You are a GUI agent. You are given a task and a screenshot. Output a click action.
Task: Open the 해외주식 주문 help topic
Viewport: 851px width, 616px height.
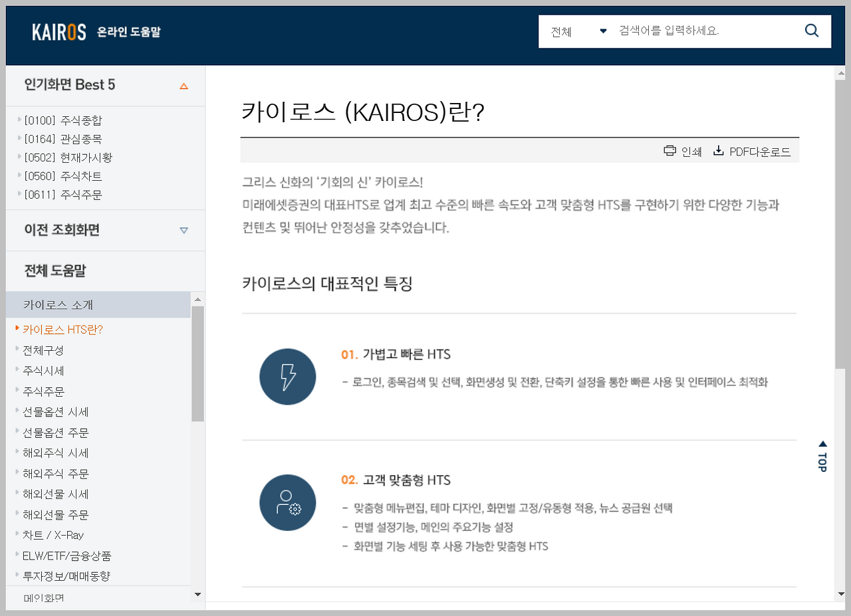pyautogui.click(x=56, y=474)
